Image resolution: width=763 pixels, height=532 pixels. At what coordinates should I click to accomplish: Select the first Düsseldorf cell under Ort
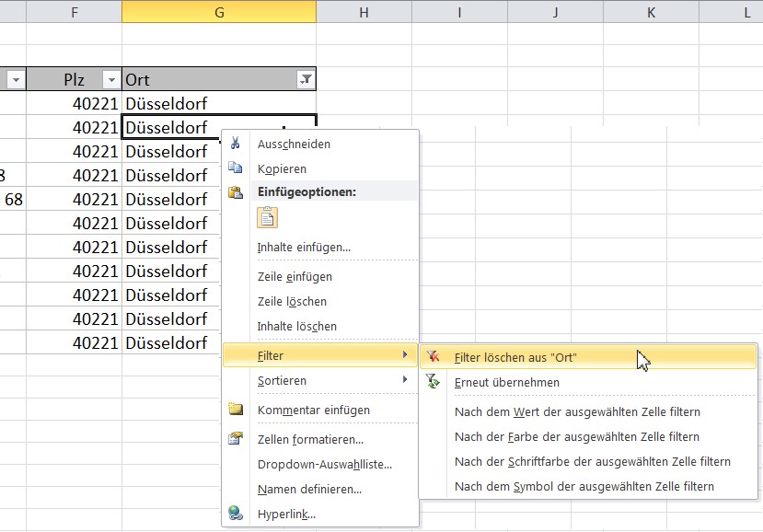click(219, 103)
